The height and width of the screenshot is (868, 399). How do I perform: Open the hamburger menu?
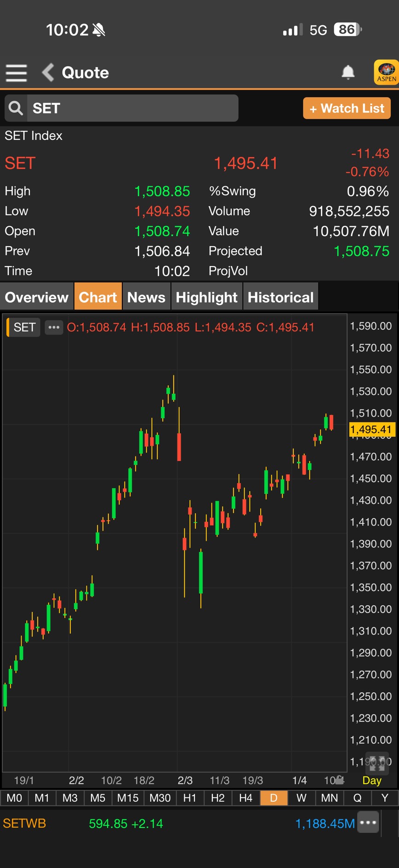(16, 73)
